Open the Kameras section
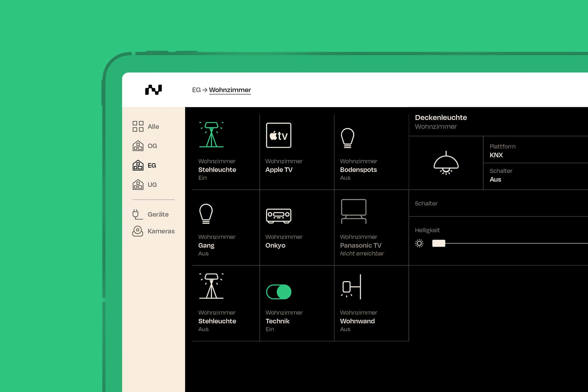 click(153, 231)
